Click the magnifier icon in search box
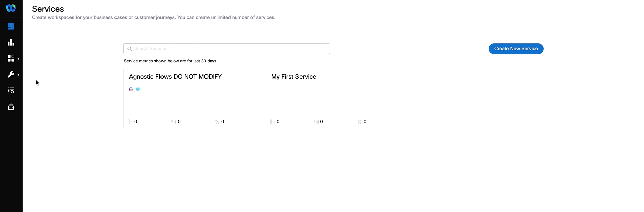Viewport: 644px width, 212px height. [129, 49]
